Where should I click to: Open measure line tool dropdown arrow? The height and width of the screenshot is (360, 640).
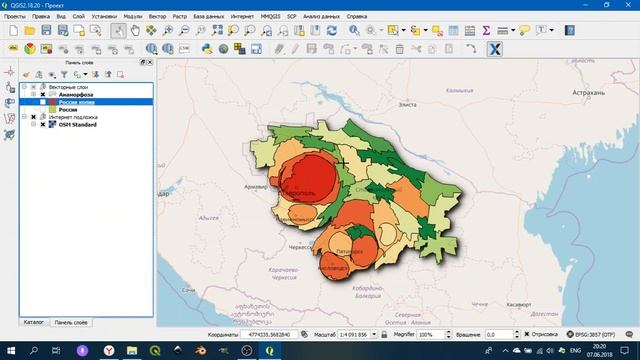(x=513, y=30)
